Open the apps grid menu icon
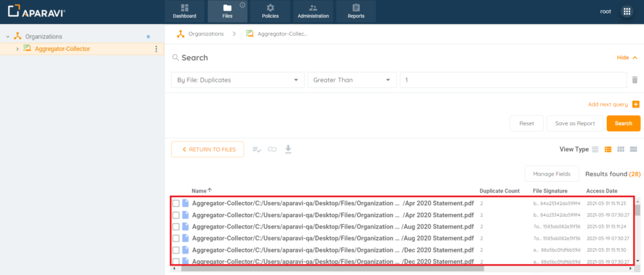Viewport: 644px width, 275px height. tap(627, 11)
